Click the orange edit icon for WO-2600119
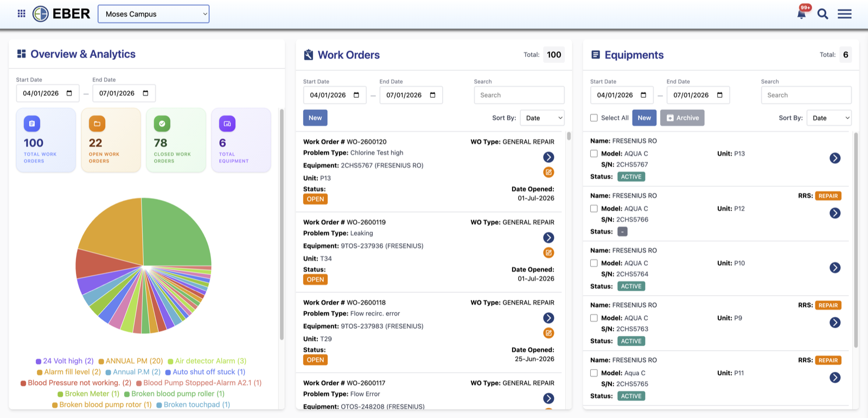 (548, 252)
